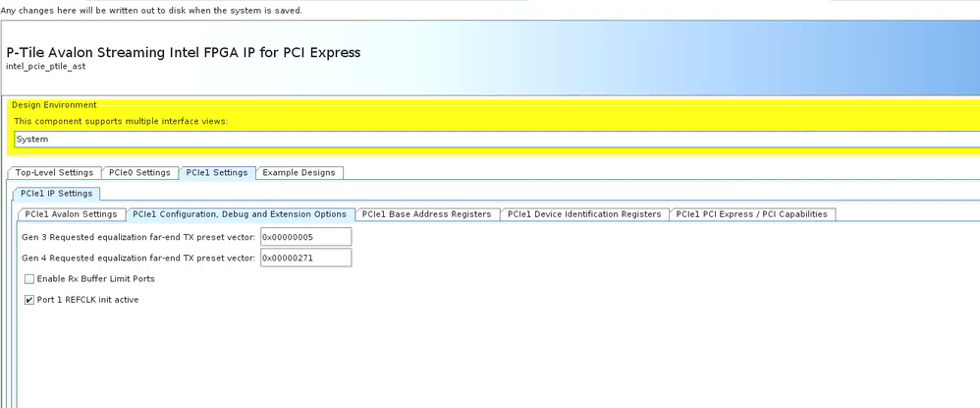Screen dimensions: 980x408
Task: Switch to the PCIe0 Settings tab
Action: pos(139,173)
